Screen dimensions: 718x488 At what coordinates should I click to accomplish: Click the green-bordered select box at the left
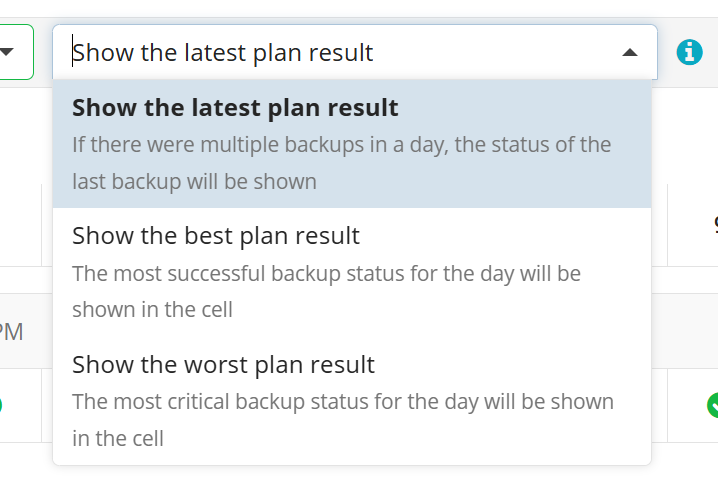(16, 52)
